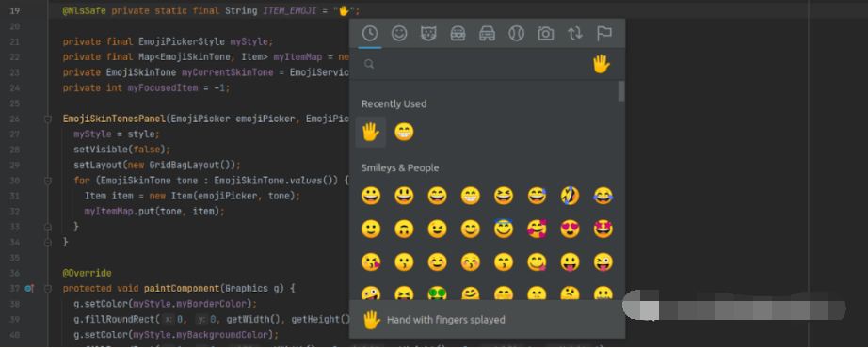Image resolution: width=868 pixels, height=348 pixels.
Task: Insert face with tears of joy emoji
Action: point(603,196)
